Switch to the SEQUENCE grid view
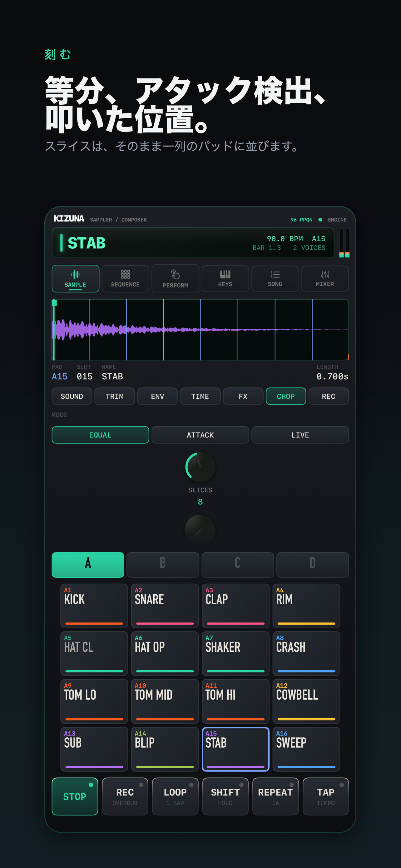 tap(125, 278)
